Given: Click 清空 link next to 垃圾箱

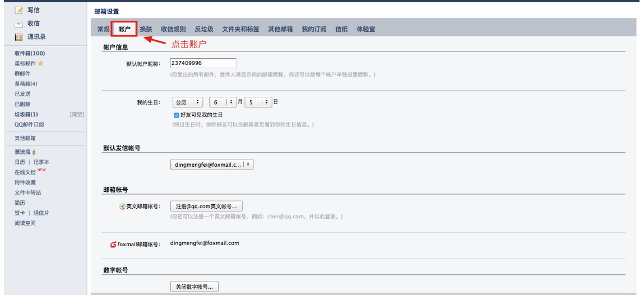Looking at the screenshot, I should click(76, 114).
